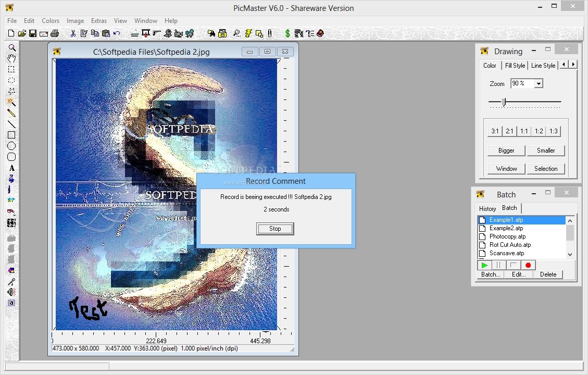Select the circle shape tool

pos(11,146)
